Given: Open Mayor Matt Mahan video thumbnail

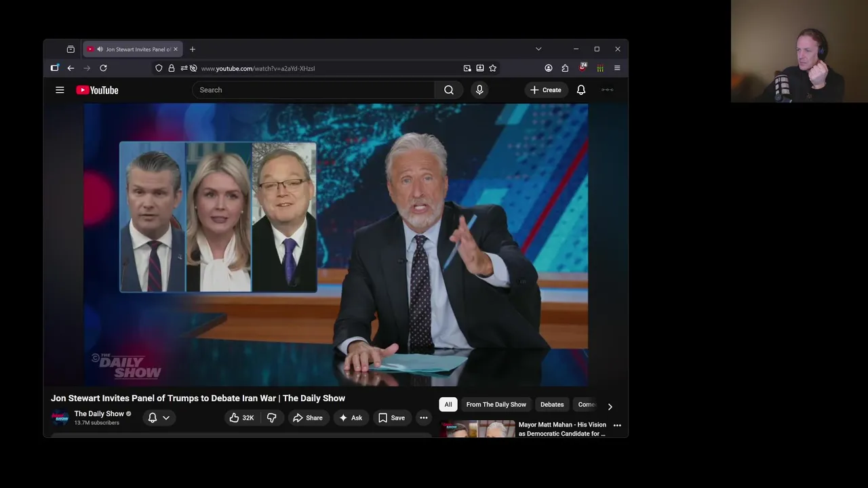Looking at the screenshot, I should 477,429.
